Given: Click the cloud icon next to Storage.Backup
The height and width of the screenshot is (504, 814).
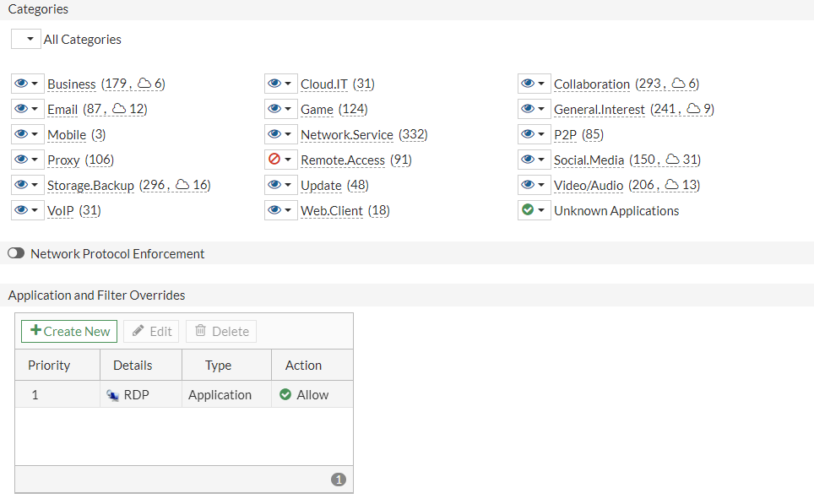Looking at the screenshot, I should point(182,185).
